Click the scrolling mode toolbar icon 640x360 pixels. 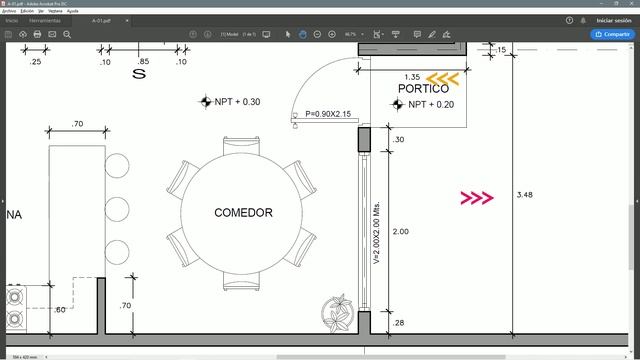396,35
